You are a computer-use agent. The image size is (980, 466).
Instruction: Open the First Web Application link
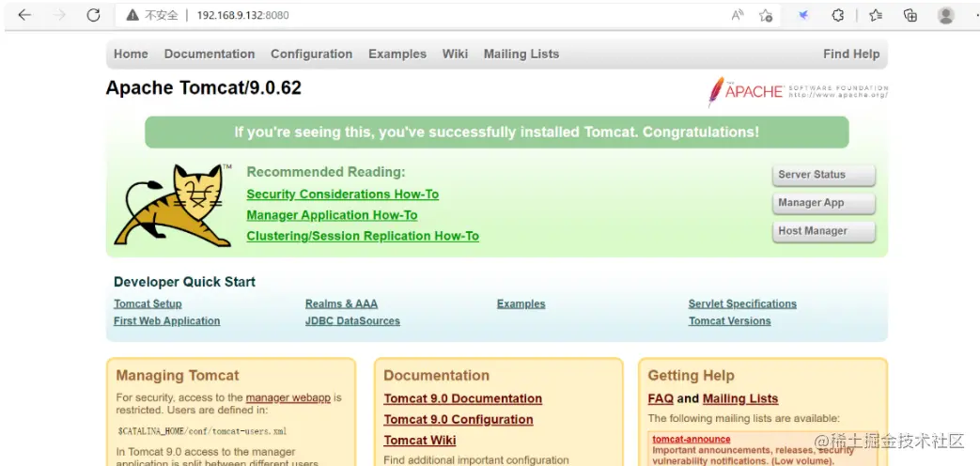coord(167,321)
